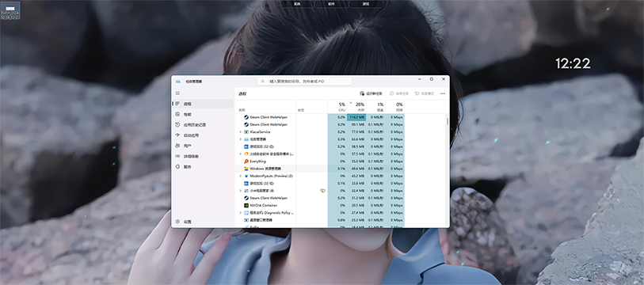Sort processes by the 磁盘 (Disk) column header

(375, 107)
